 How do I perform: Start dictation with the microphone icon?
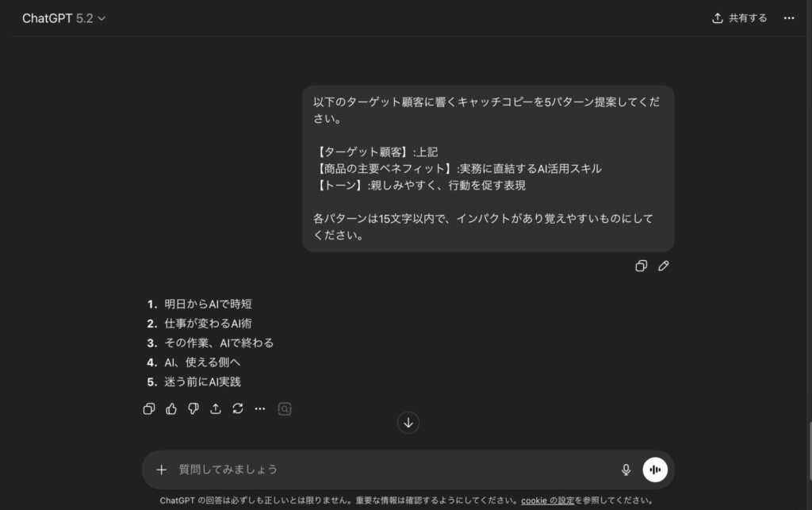click(626, 470)
